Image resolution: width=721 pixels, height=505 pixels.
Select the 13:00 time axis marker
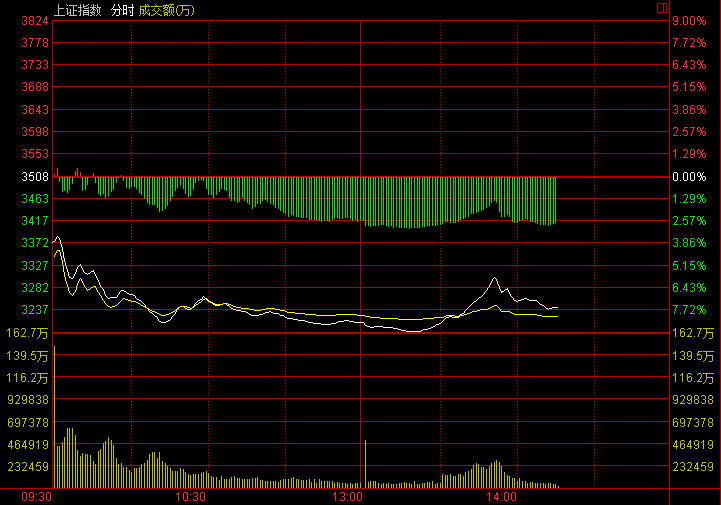point(347,496)
